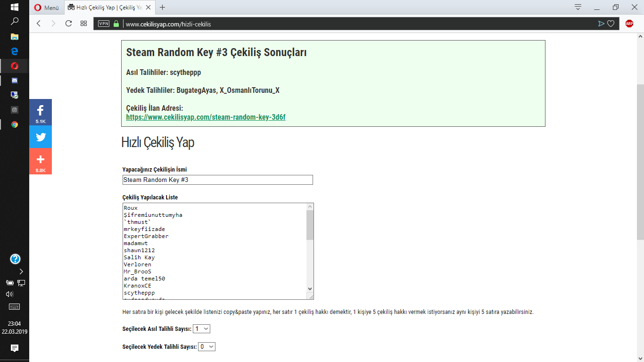644x362 pixels.
Task: Click the "madamwt" list entry
Action: [x=136, y=243]
